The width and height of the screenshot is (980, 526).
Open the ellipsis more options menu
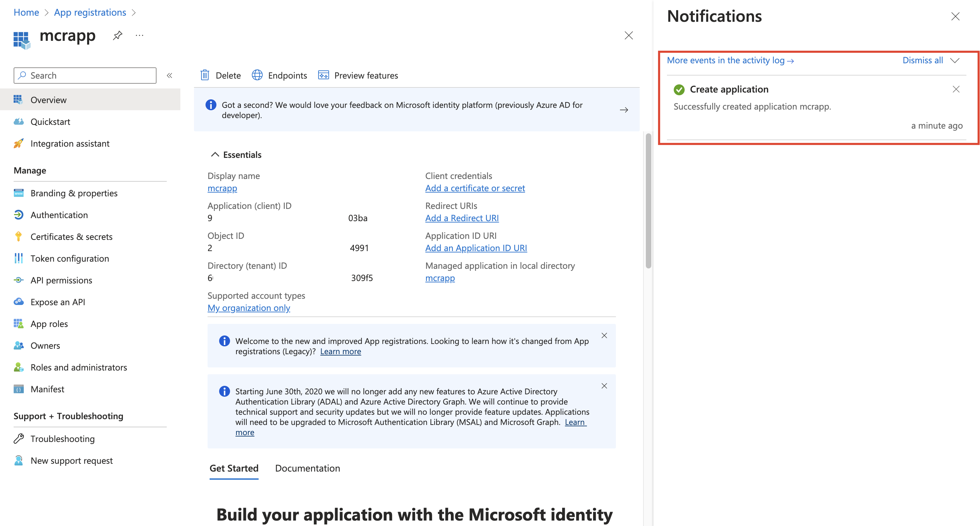click(140, 35)
